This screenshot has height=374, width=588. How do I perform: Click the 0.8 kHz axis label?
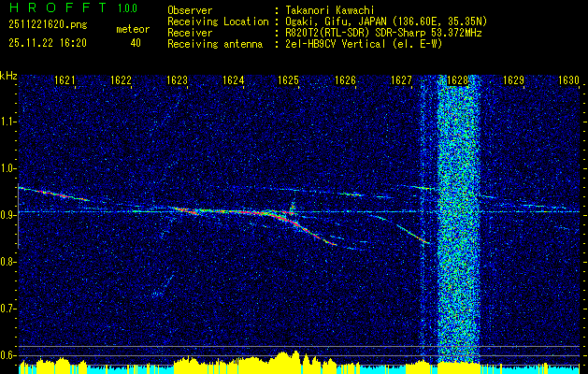coord(7,262)
